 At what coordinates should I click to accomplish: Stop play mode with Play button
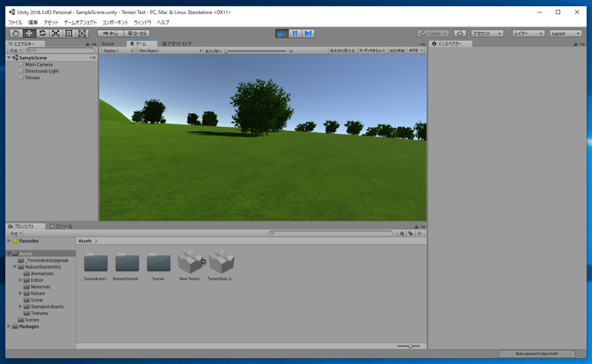tap(281, 33)
